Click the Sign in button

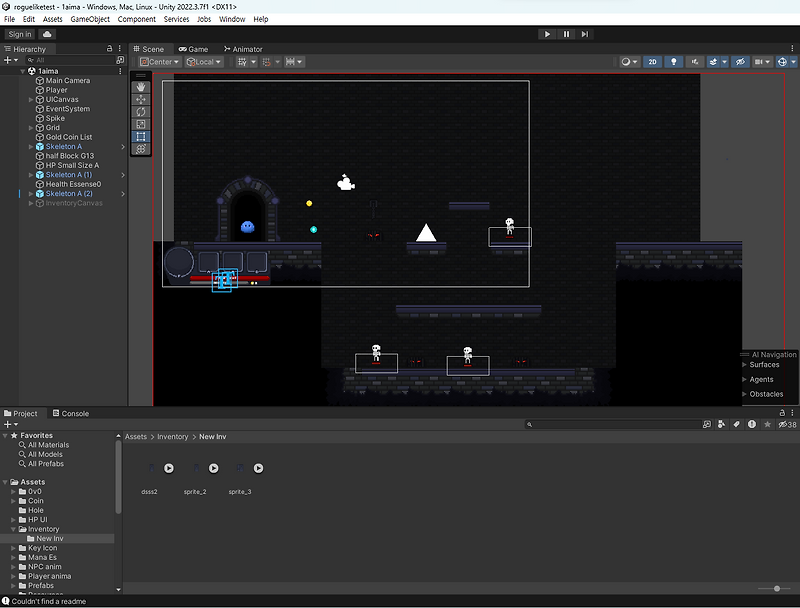coord(20,34)
